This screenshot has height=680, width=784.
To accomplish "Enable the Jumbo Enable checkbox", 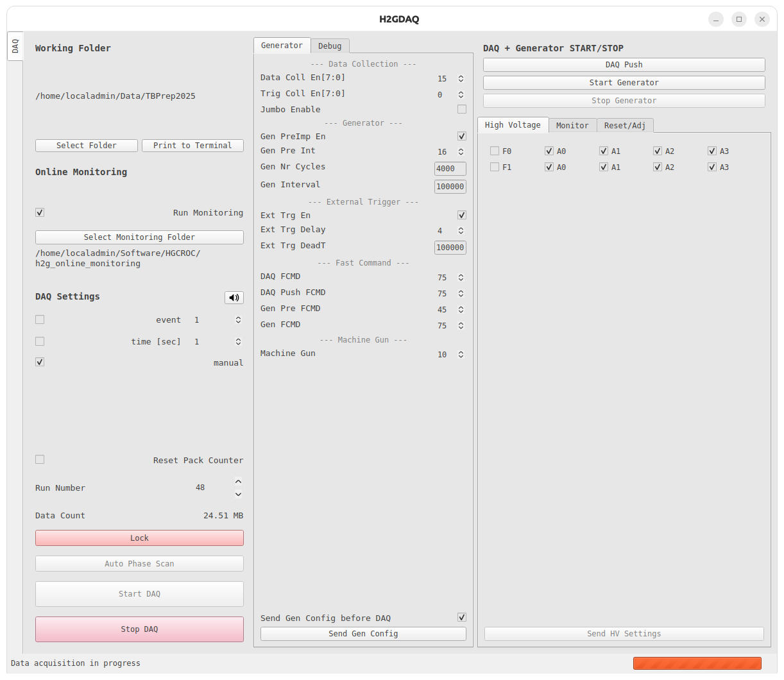I will [x=462, y=109].
